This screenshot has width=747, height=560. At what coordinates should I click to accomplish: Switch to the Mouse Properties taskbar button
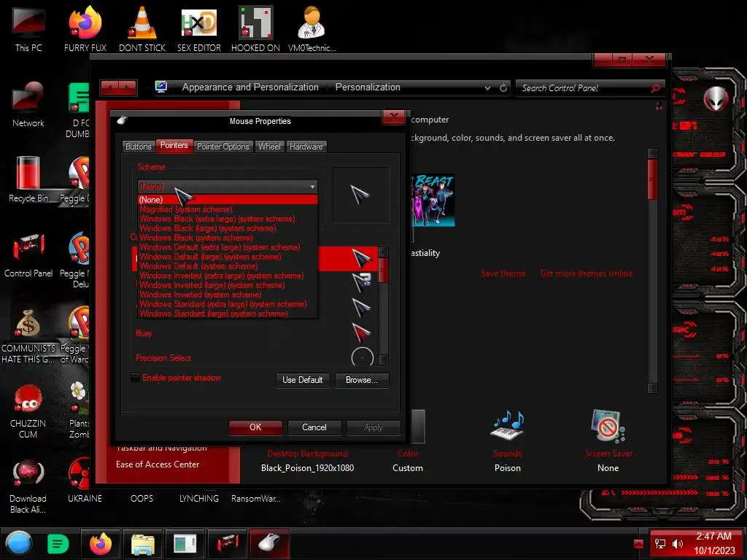(269, 544)
